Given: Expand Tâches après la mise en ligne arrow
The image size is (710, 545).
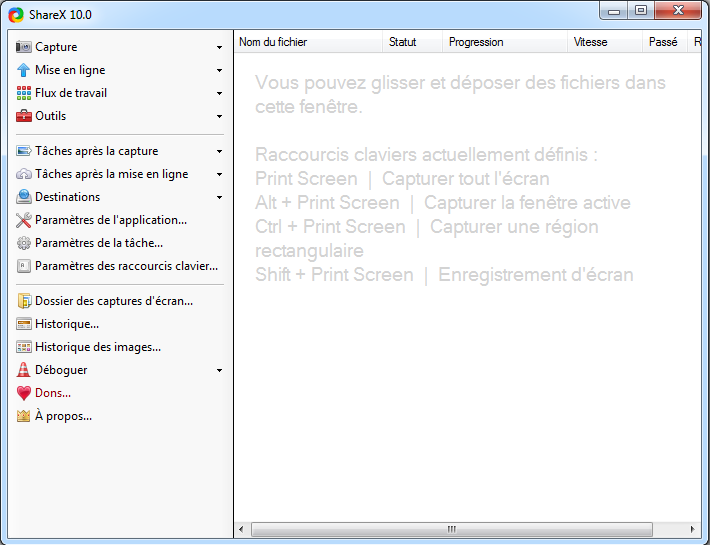Looking at the screenshot, I should pyautogui.click(x=219, y=175).
